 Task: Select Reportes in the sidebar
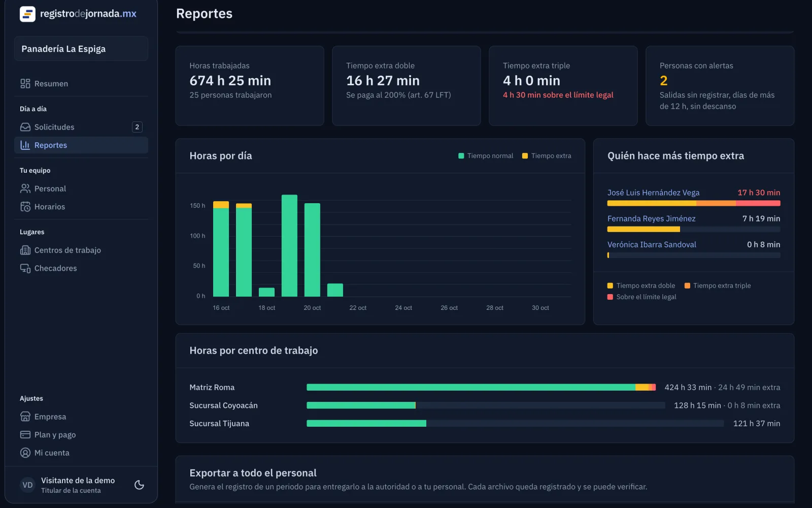(x=81, y=145)
